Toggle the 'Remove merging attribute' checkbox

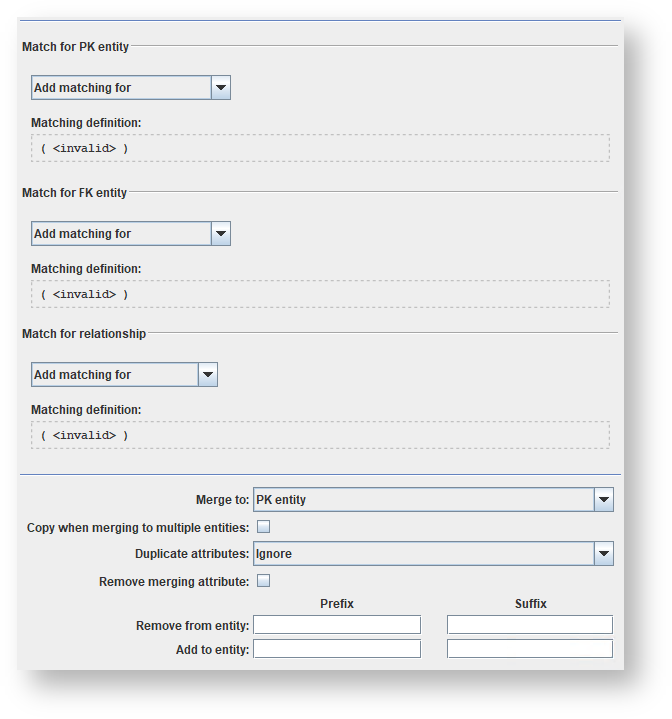(264, 581)
